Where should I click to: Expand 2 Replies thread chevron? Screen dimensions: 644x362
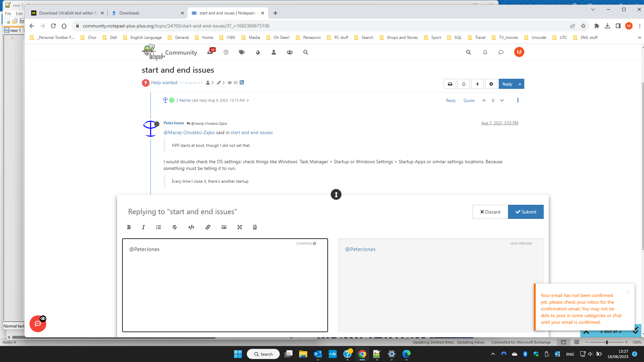248,100
